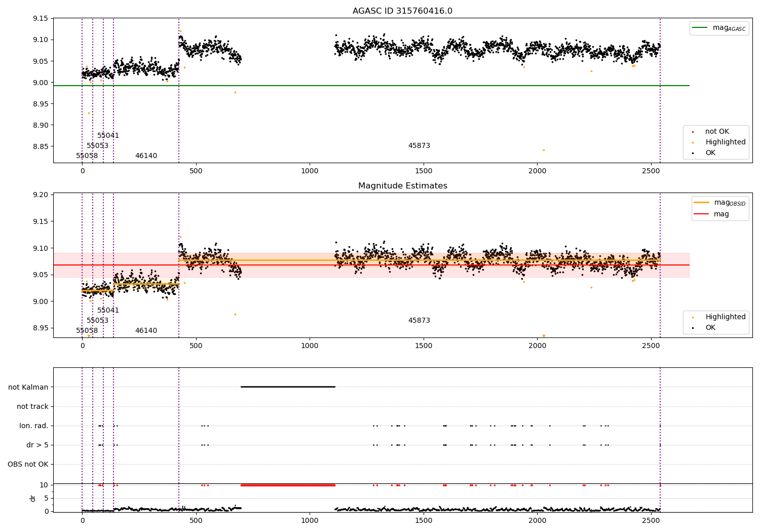760x532 pixels.
Task: Click the 5 tick on the dr axis
Action: [x=46, y=499]
